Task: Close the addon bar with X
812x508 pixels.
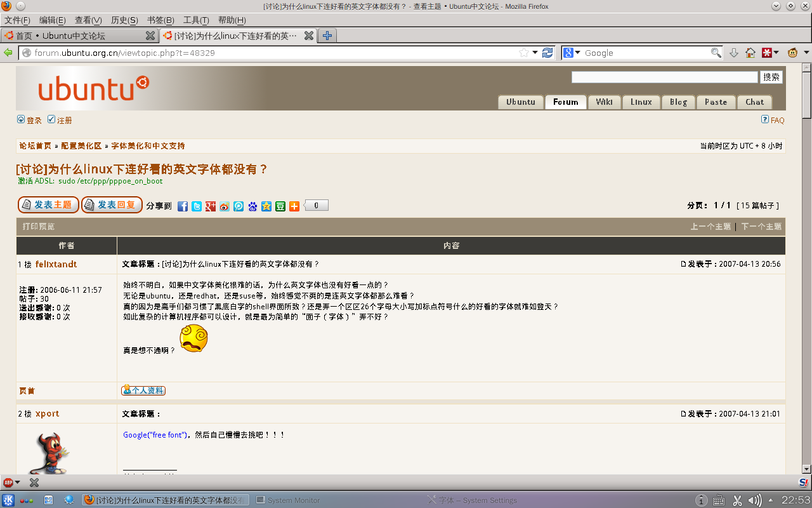Action: pos(34,483)
